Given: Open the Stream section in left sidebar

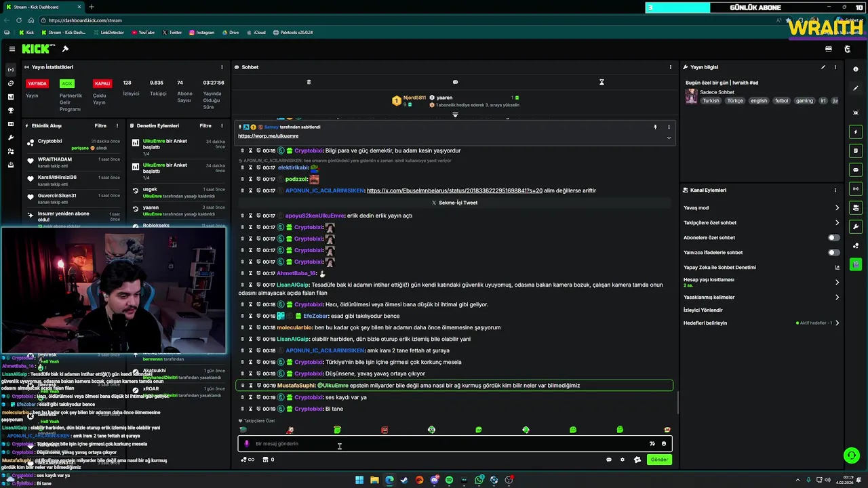Looking at the screenshot, I should (10, 70).
